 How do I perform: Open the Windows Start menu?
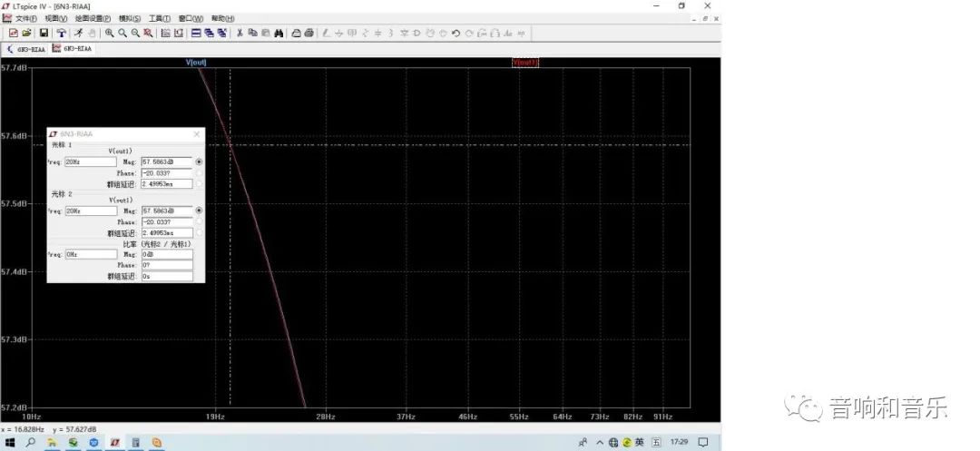(10, 442)
